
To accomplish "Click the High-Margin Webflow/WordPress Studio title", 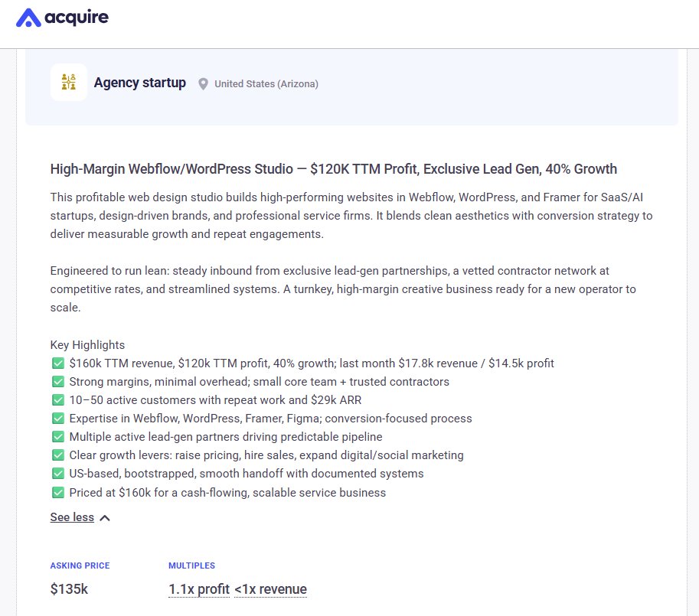I will [x=334, y=169].
